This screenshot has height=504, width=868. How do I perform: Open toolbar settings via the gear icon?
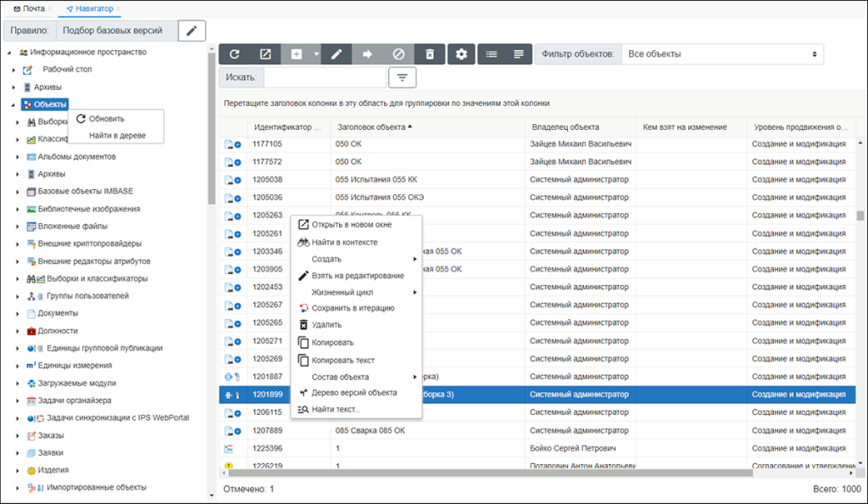[x=460, y=53]
